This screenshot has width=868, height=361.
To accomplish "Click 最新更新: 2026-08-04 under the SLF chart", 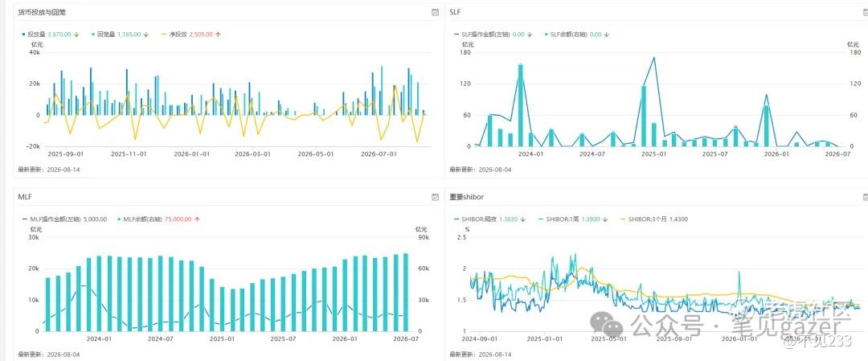I will pyautogui.click(x=481, y=170).
